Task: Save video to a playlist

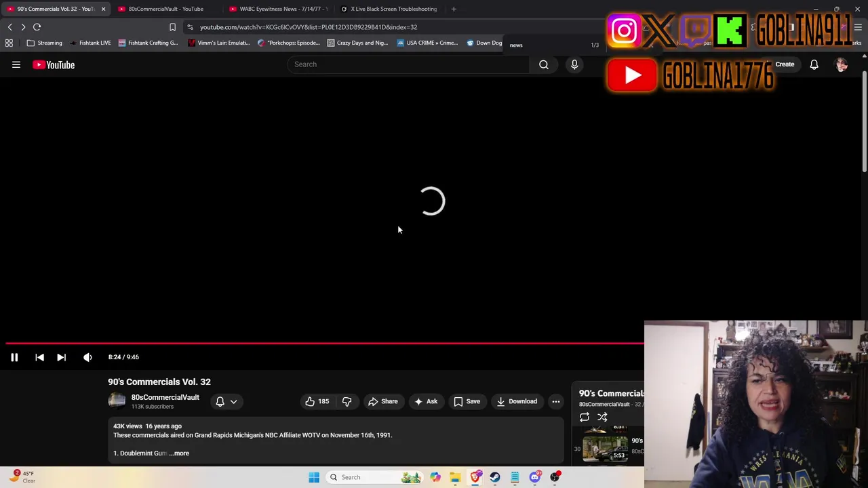Action: [467, 401]
